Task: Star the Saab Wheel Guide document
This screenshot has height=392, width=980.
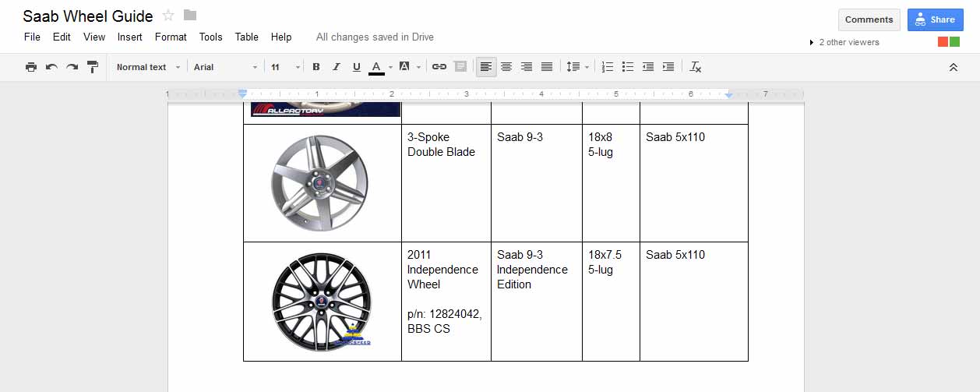Action: coord(168,16)
